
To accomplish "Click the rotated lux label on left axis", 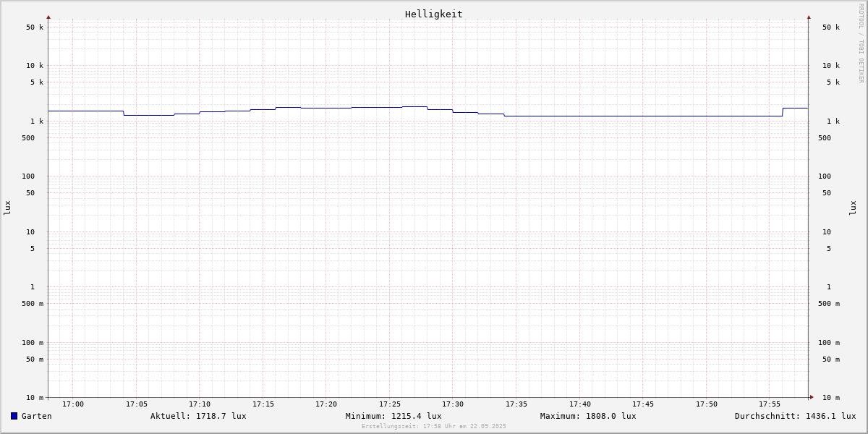I will click(7, 208).
